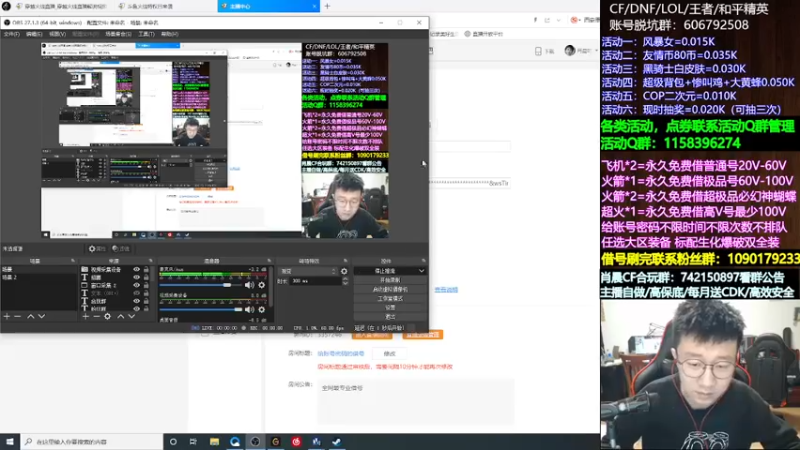Select Scene 2 in the Scenes list
This screenshot has width=800, height=450.
tap(39, 278)
